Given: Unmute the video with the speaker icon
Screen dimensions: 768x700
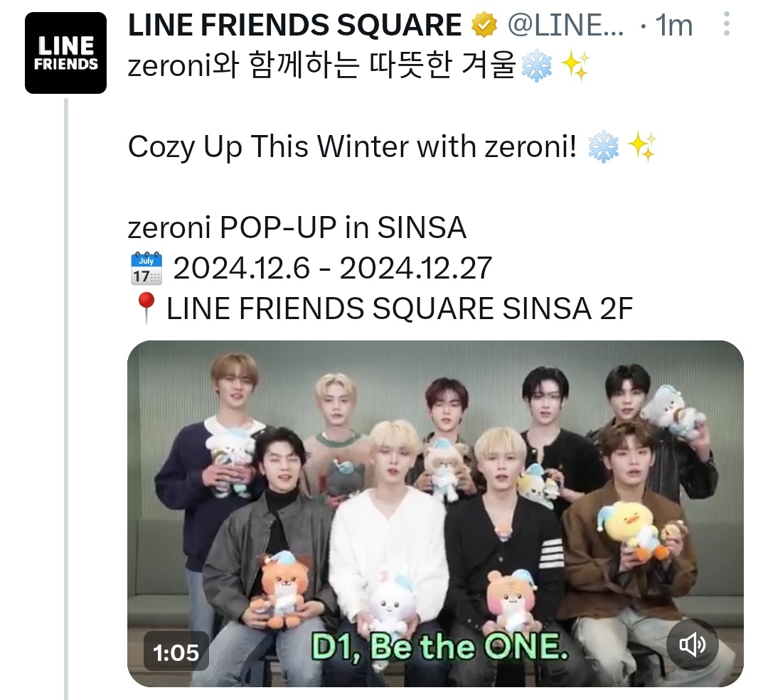Looking at the screenshot, I should point(693,644).
